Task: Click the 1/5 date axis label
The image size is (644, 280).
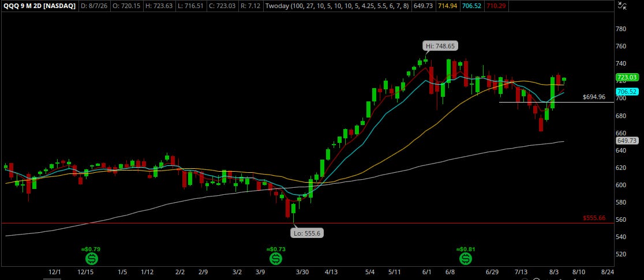Action: click(x=122, y=272)
